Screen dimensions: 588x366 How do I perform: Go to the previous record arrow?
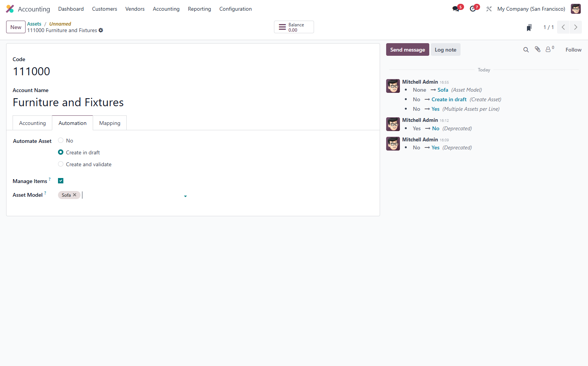point(563,27)
